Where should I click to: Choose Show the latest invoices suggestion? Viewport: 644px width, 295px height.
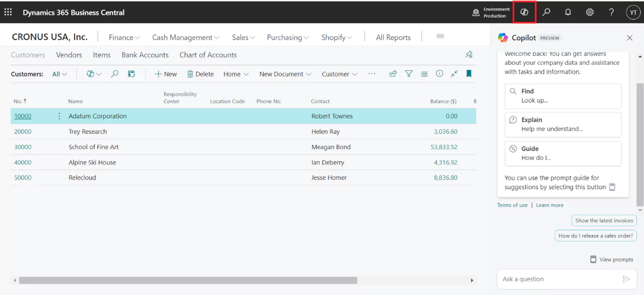pyautogui.click(x=604, y=220)
